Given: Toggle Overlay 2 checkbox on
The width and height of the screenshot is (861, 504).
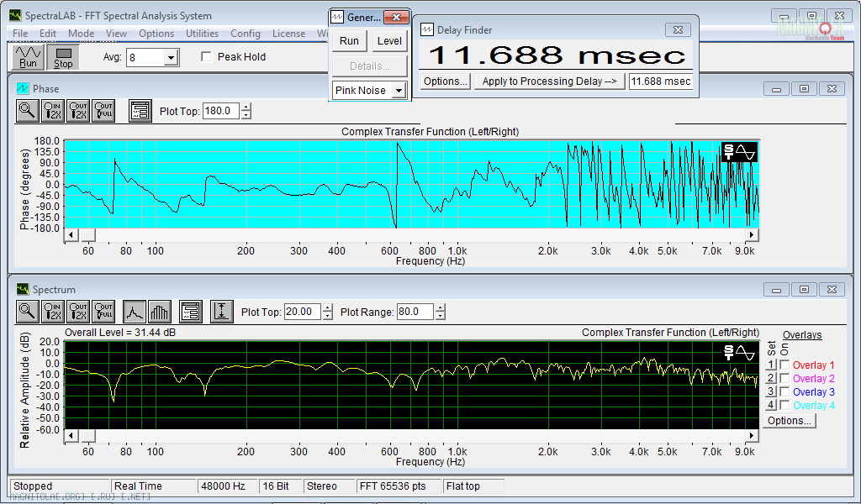Looking at the screenshot, I should [784, 378].
